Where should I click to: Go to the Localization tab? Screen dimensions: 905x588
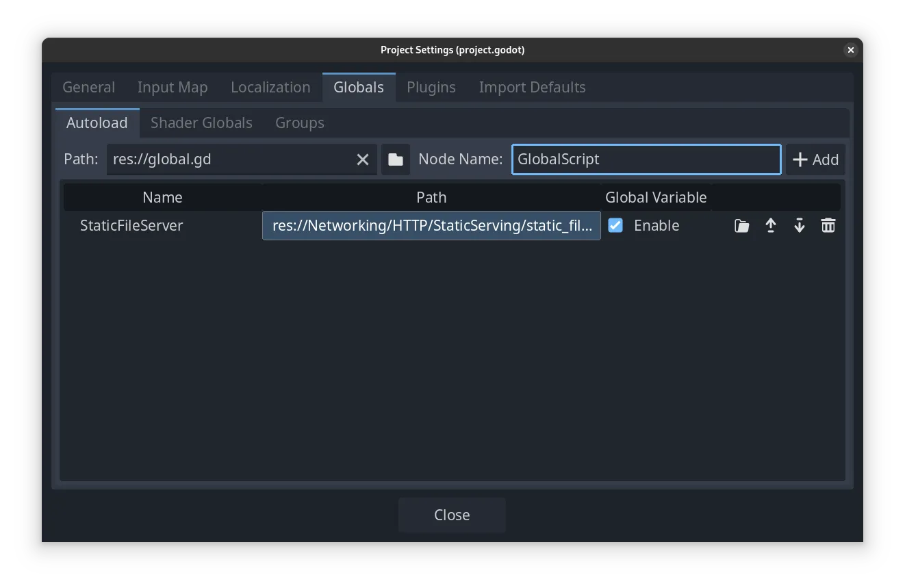coord(270,88)
